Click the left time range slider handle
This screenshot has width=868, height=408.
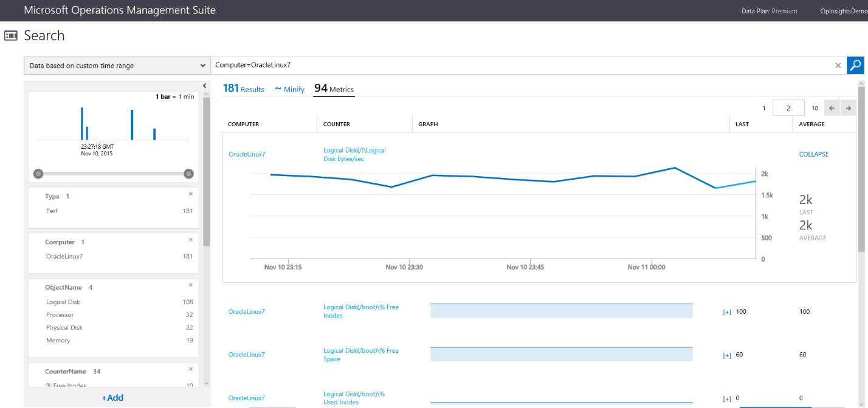(38, 174)
